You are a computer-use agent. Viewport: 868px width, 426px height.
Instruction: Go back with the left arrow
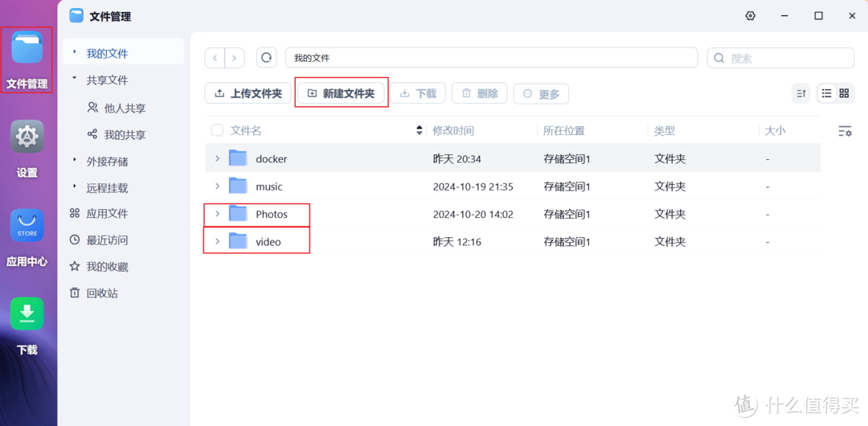click(215, 58)
